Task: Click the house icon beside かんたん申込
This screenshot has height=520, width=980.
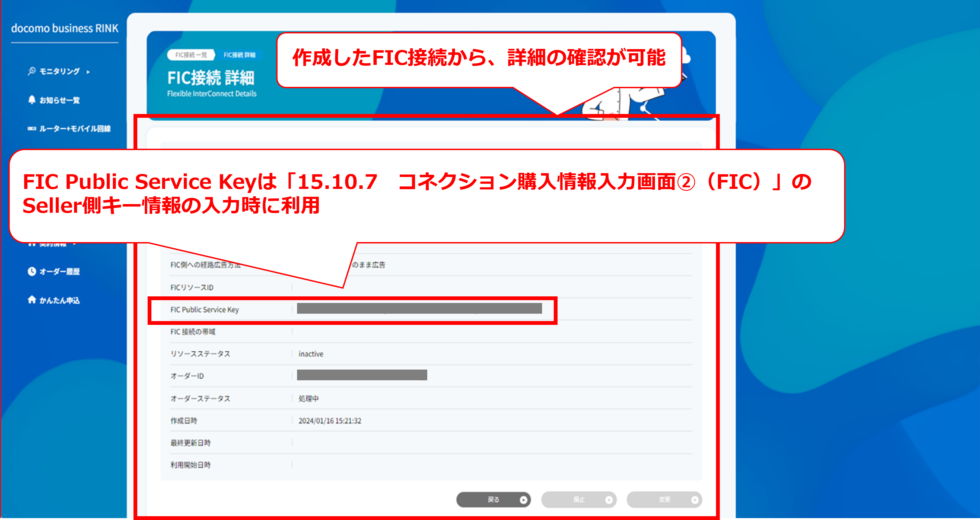Action: pyautogui.click(x=31, y=300)
